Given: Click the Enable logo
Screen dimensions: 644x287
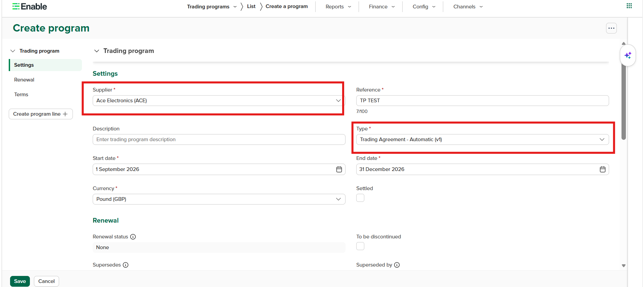Looking at the screenshot, I should pos(30,6).
